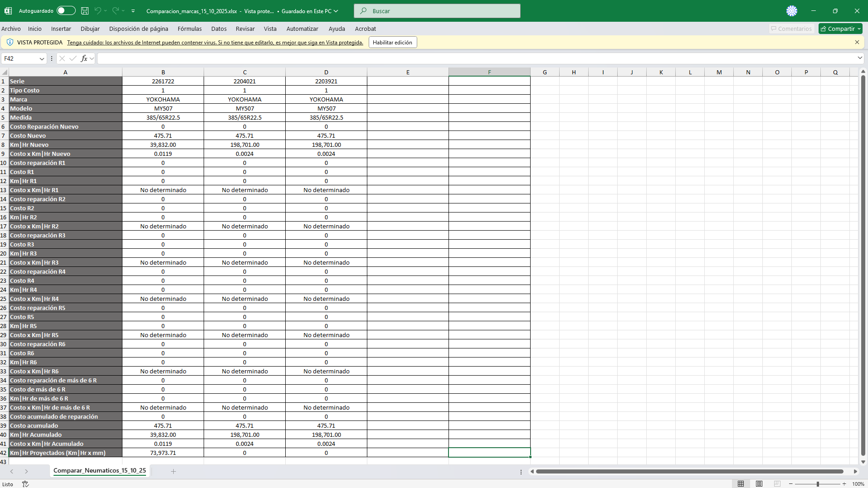868x488 pixels.
Task: Click the Habilitar edición button
Action: [x=392, y=43]
